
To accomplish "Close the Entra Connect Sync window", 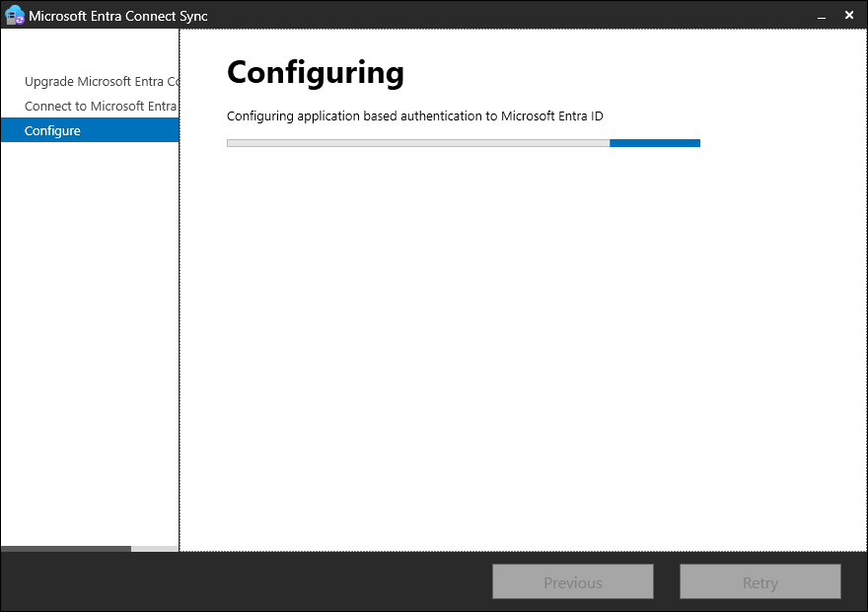I will pyautogui.click(x=849, y=16).
